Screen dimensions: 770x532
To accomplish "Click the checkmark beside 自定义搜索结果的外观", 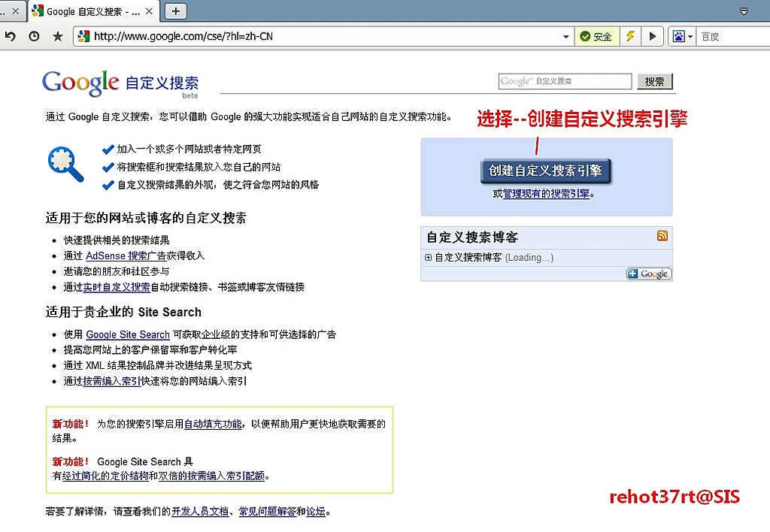I will click(108, 185).
